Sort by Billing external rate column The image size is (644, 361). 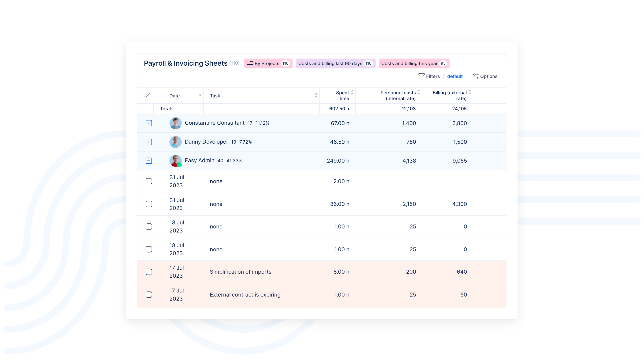pos(470,92)
